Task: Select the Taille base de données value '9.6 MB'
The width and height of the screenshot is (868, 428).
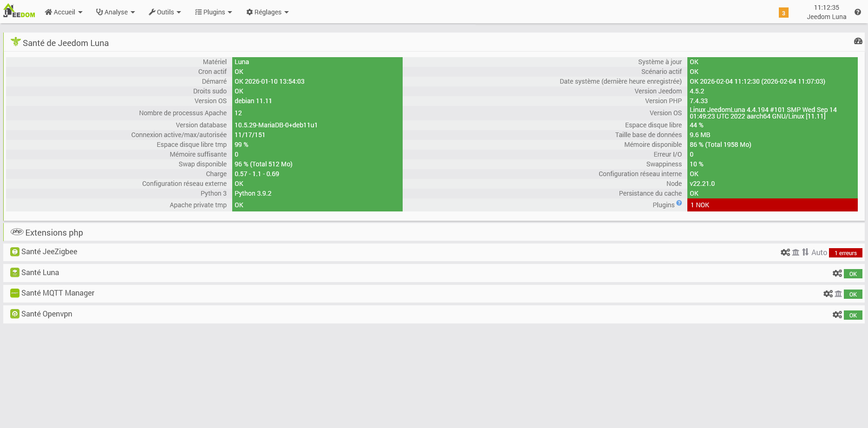Action: pyautogui.click(x=700, y=135)
